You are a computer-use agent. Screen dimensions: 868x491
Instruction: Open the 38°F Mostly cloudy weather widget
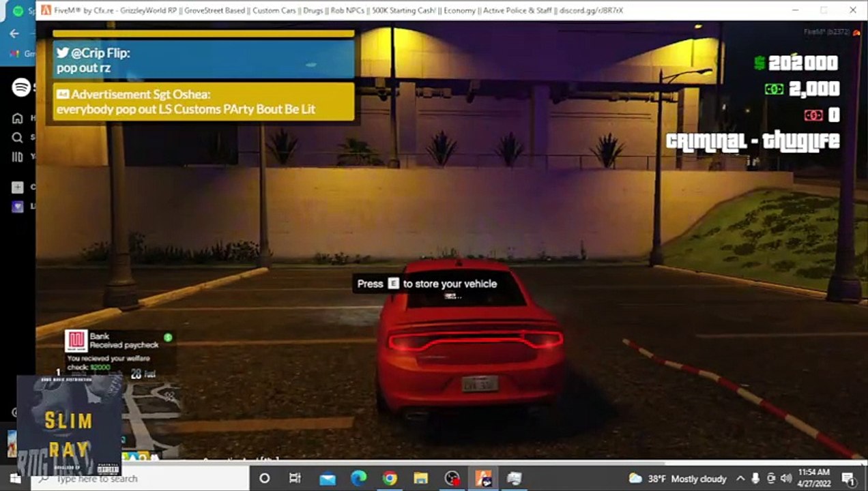point(678,479)
